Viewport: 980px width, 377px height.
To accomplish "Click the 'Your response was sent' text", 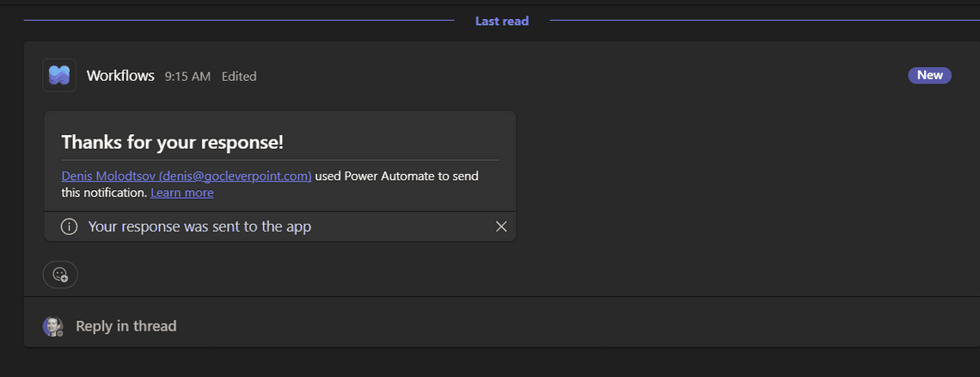I will (x=199, y=226).
